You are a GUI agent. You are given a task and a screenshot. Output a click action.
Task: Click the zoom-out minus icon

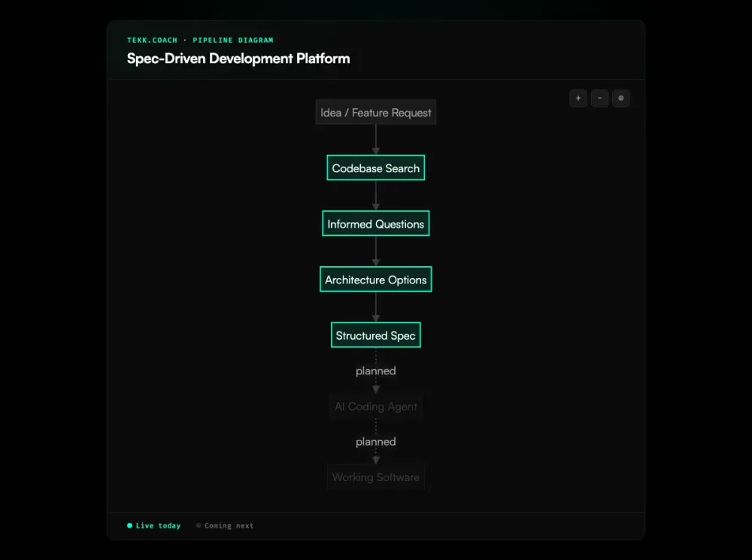coord(599,98)
